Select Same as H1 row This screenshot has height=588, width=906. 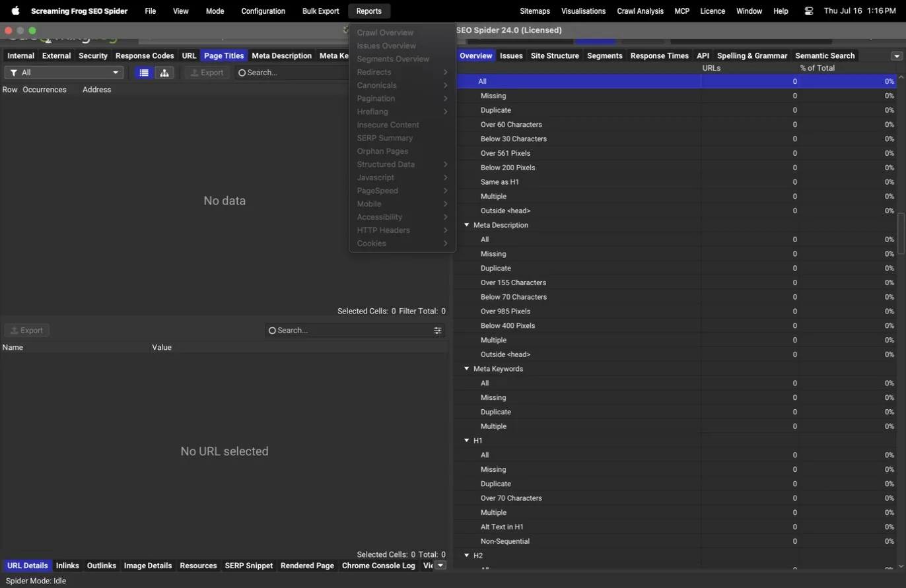676,182
